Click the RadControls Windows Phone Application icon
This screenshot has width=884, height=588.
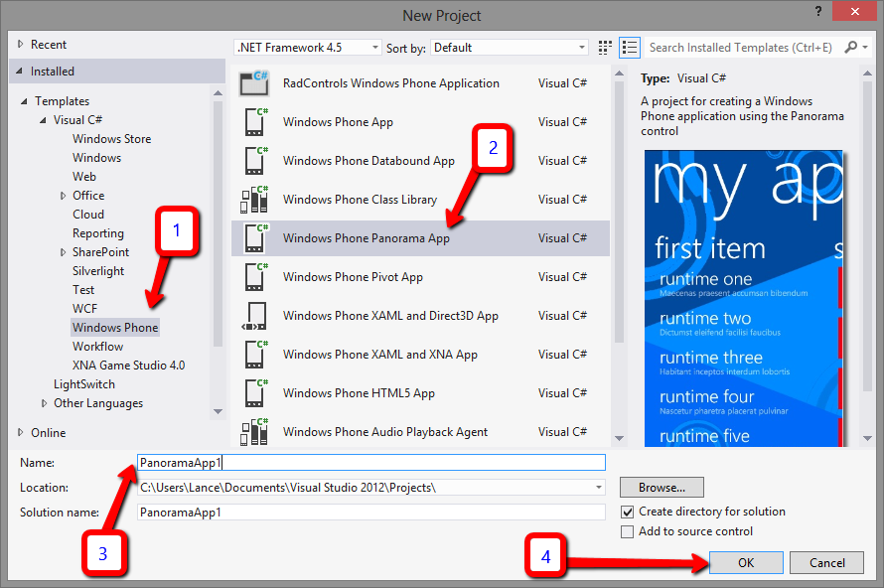point(255,83)
